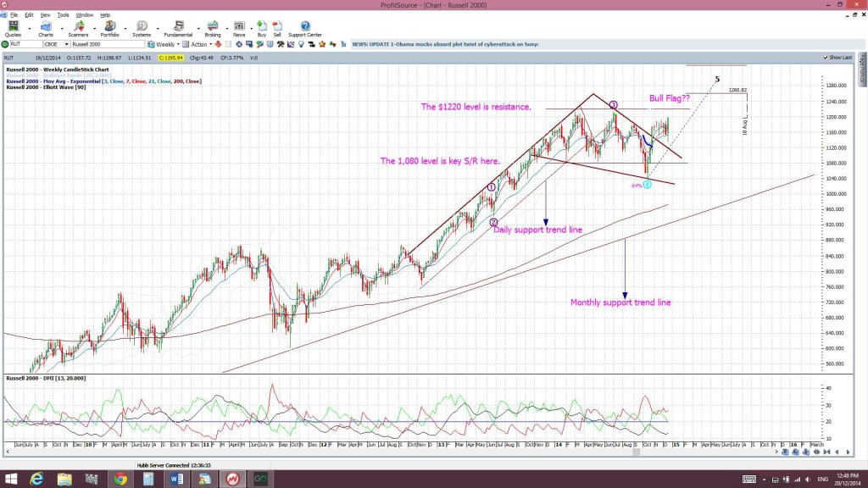Click the compress-chart double arrow icon

pyautogui.click(x=827, y=452)
